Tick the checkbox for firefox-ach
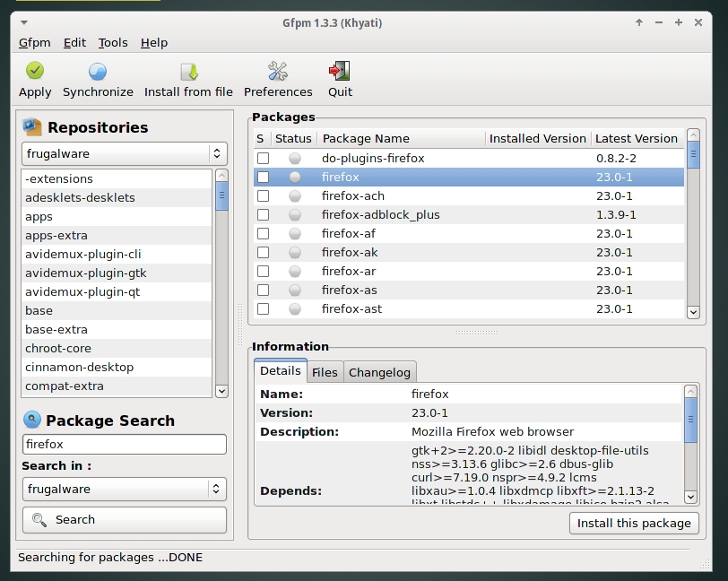728x581 pixels. coord(264,196)
